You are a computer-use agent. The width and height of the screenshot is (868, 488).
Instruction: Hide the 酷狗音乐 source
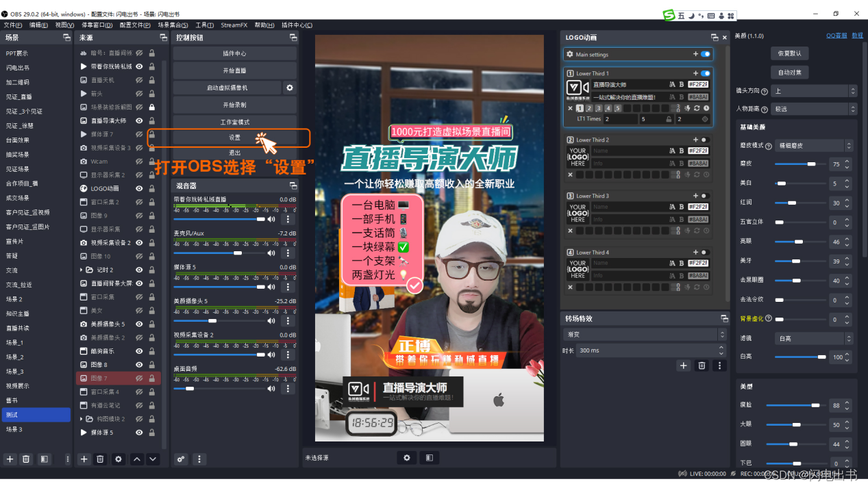click(x=139, y=351)
